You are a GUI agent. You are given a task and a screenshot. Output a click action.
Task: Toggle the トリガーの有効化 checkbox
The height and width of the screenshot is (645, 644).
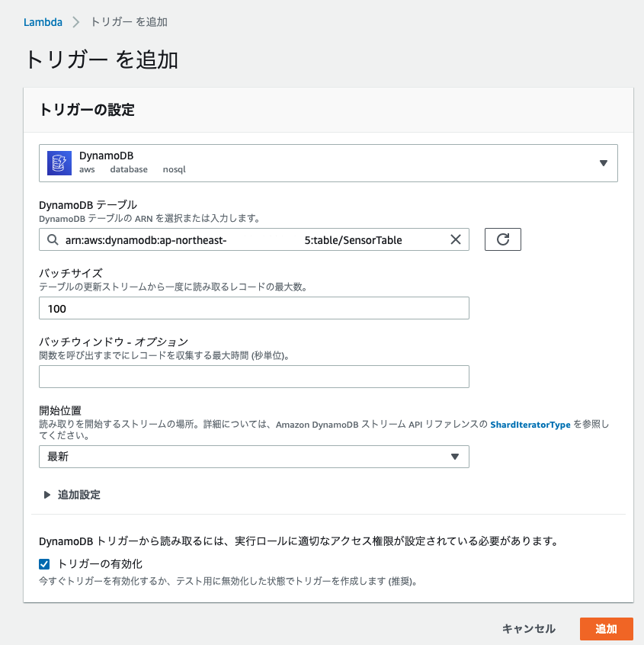(x=44, y=564)
